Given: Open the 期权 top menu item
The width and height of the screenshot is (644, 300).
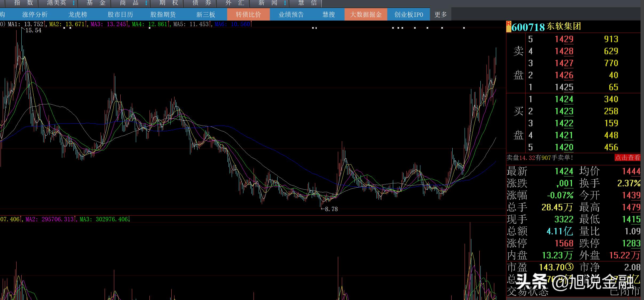Looking at the screenshot, I should click(x=169, y=3).
